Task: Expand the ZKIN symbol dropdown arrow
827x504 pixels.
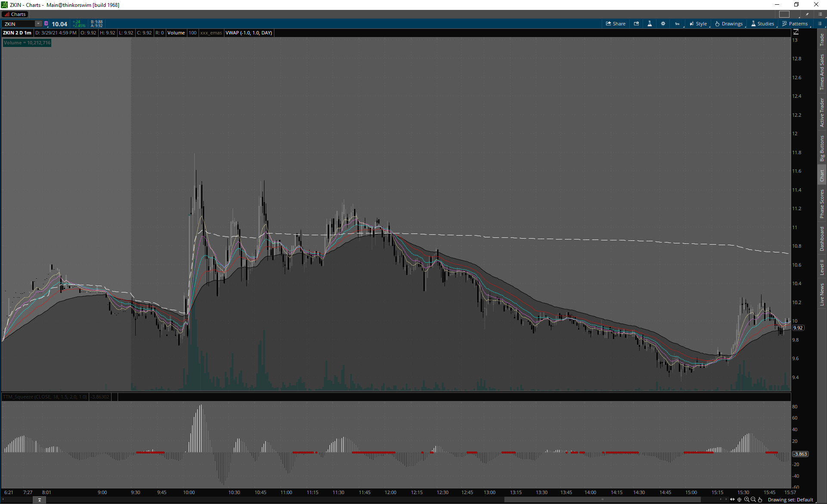Action: point(38,24)
